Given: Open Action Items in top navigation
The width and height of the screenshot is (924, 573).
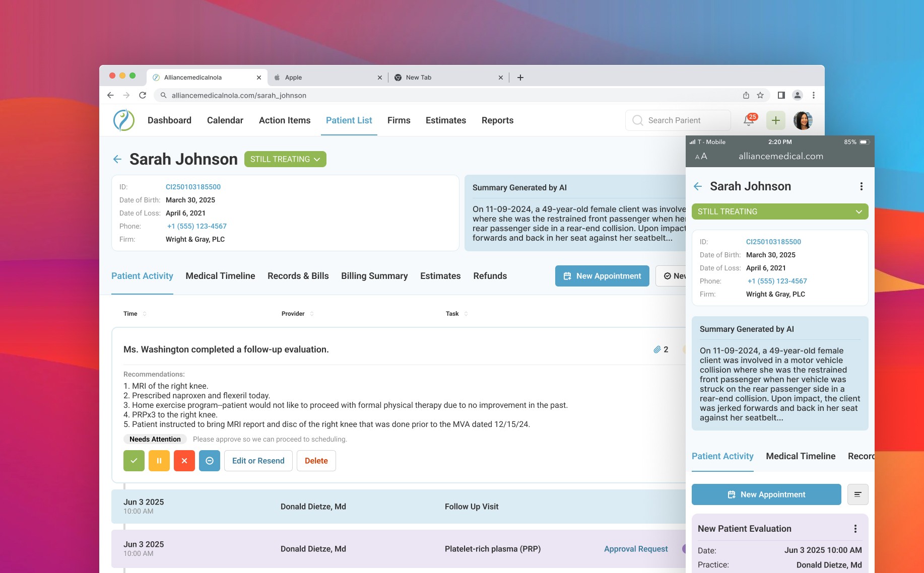Looking at the screenshot, I should tap(285, 120).
